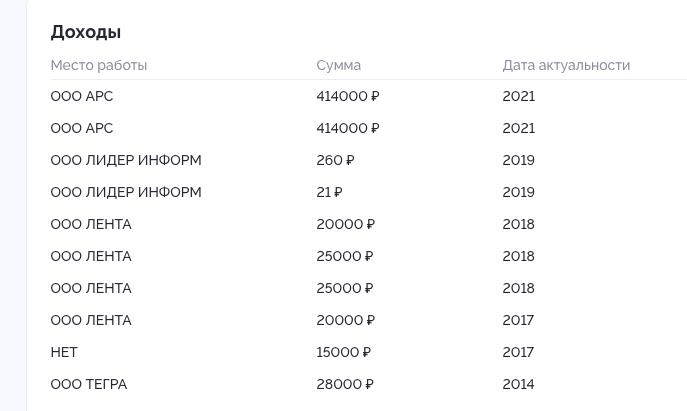The width and height of the screenshot is (687, 411).
Task: Click the 2017 date in the НЕТ row
Action: 518,352
